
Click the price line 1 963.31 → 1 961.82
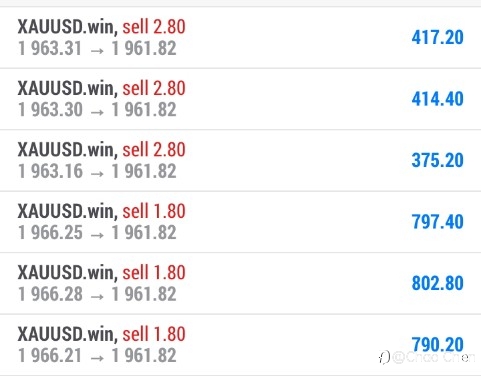point(97,49)
